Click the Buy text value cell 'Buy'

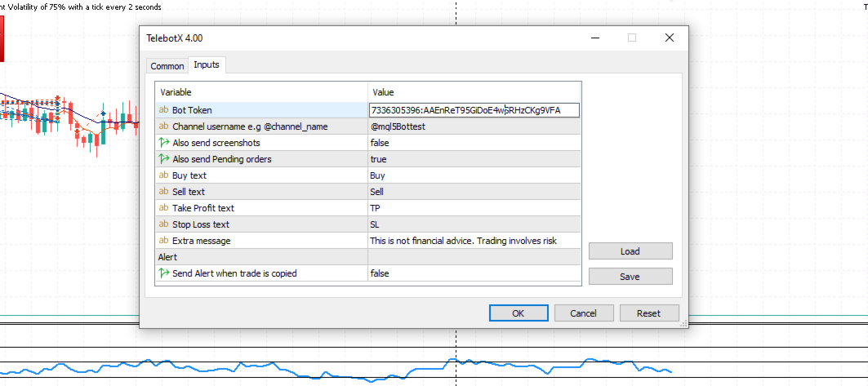474,175
